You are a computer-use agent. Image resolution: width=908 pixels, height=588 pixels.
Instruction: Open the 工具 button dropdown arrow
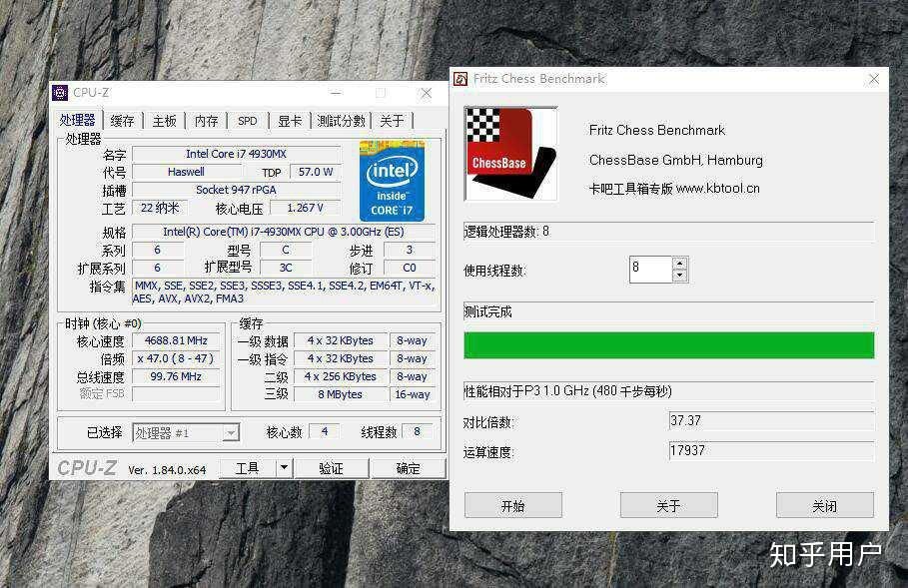pyautogui.click(x=284, y=467)
